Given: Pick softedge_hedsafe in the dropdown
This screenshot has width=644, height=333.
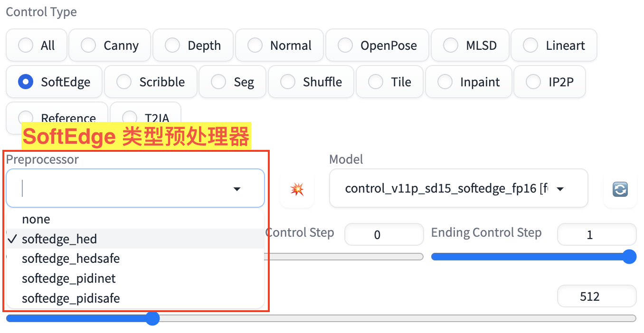Looking at the screenshot, I should pyautogui.click(x=71, y=259).
